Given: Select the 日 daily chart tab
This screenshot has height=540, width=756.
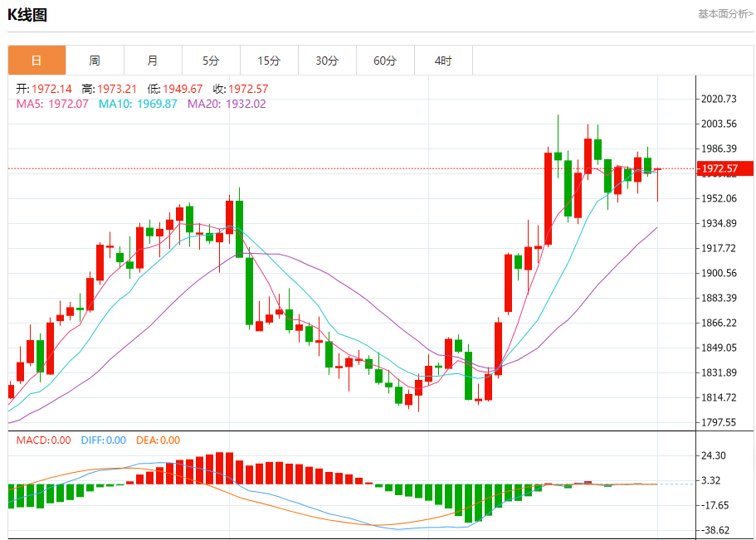Looking at the screenshot, I should [x=37, y=61].
